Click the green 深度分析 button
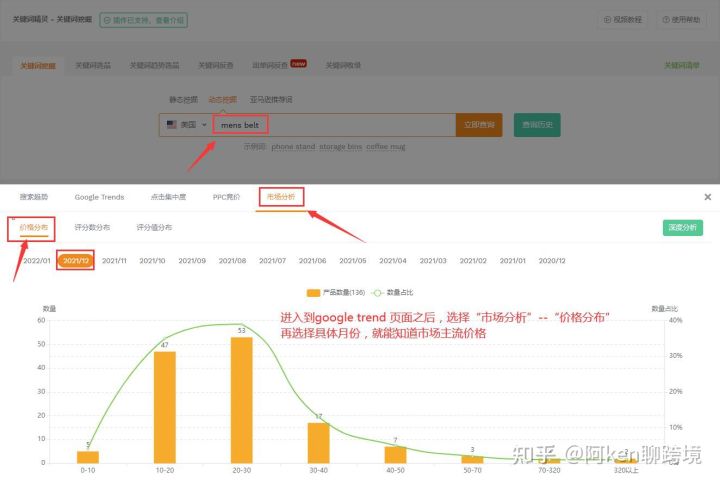Viewport: 720px width, 484px height. point(682,227)
